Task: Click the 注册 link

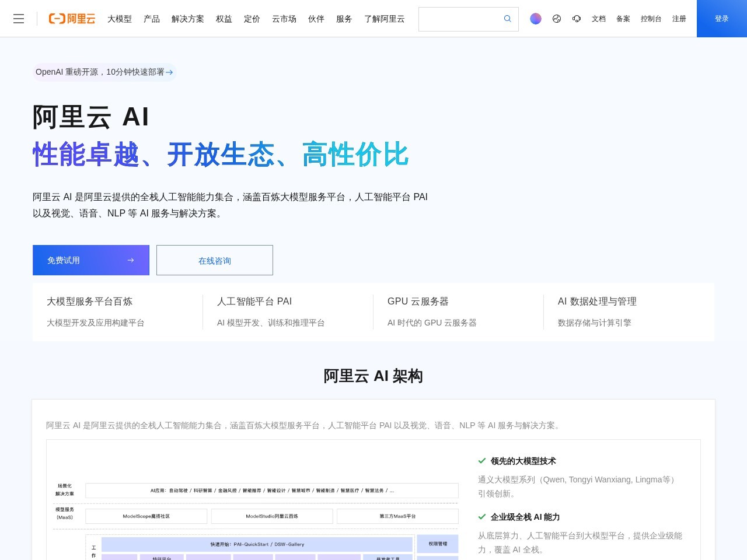Action: point(679,19)
